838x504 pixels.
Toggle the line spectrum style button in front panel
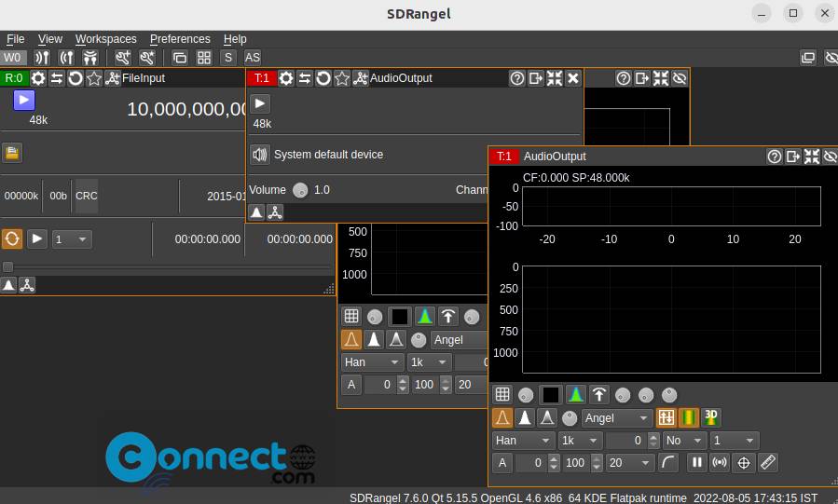502,417
